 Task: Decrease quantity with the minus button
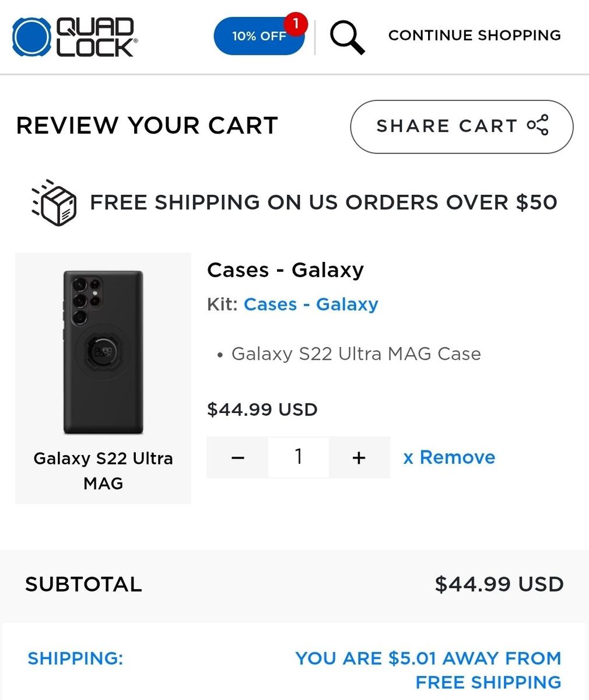238,457
